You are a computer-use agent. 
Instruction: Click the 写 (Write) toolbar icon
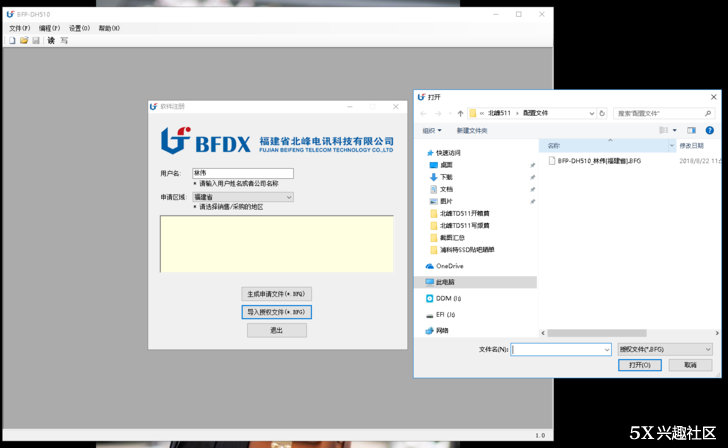(64, 41)
